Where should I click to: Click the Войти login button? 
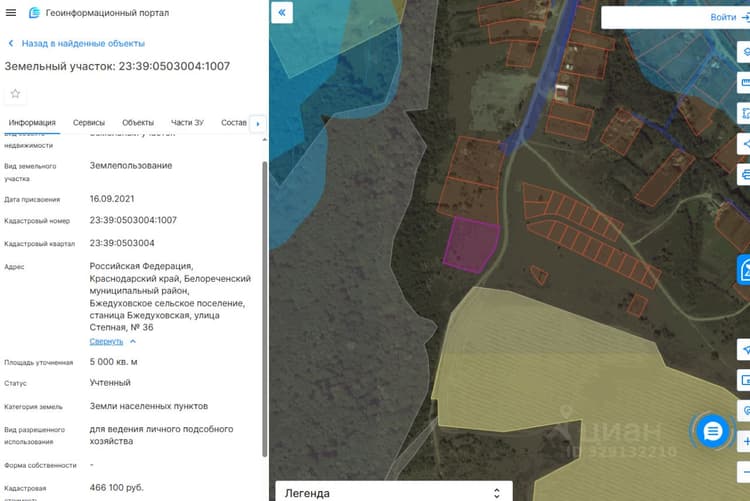coord(723,17)
